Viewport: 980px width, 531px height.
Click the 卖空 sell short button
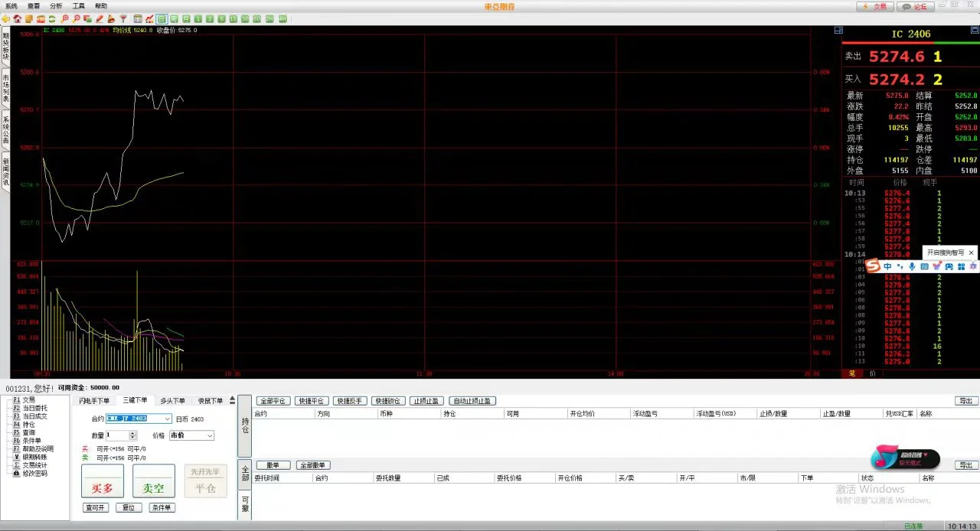click(153, 481)
